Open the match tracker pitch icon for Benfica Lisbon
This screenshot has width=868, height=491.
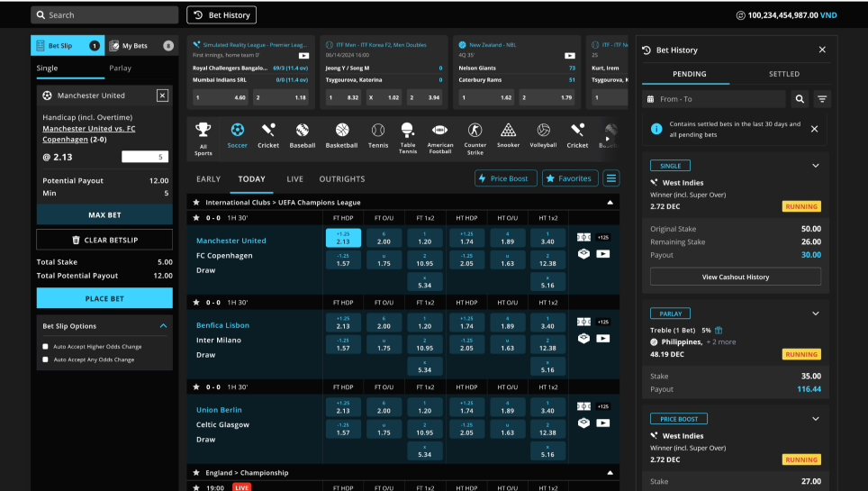583,322
